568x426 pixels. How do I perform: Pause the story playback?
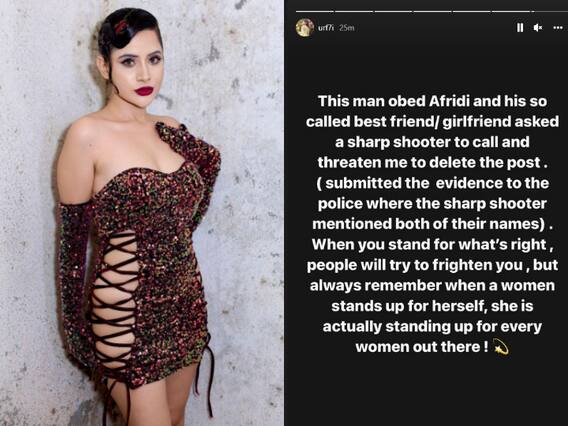tap(520, 28)
